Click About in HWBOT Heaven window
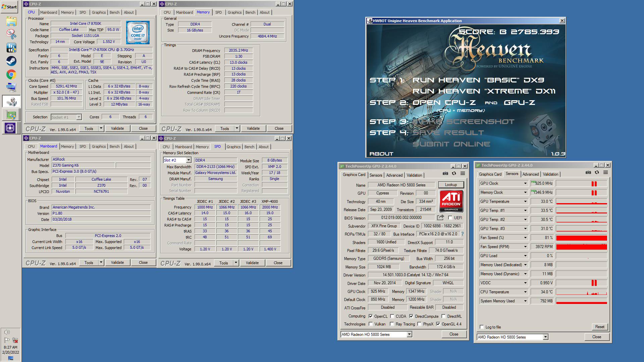This screenshot has height=362, width=644. pos(381,154)
